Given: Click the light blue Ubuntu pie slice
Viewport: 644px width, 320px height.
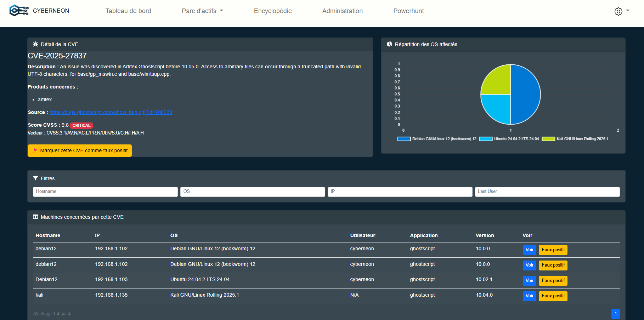Looking at the screenshot, I should 499,107.
